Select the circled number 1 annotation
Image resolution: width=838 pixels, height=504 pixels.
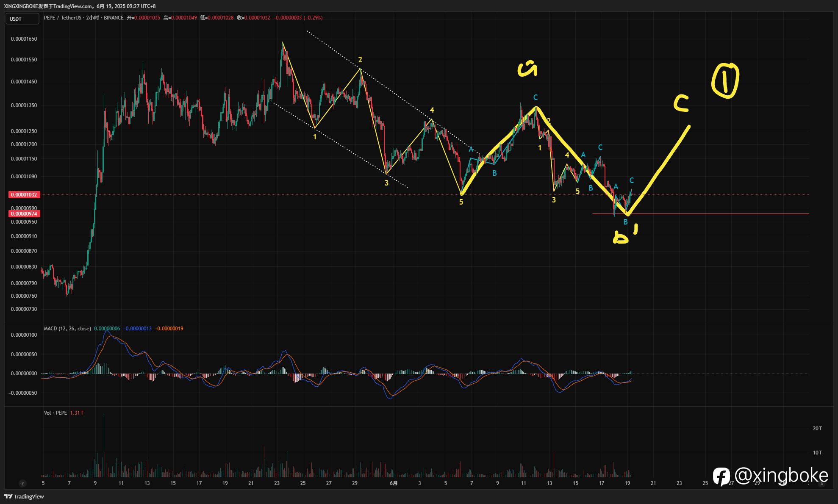tap(725, 80)
